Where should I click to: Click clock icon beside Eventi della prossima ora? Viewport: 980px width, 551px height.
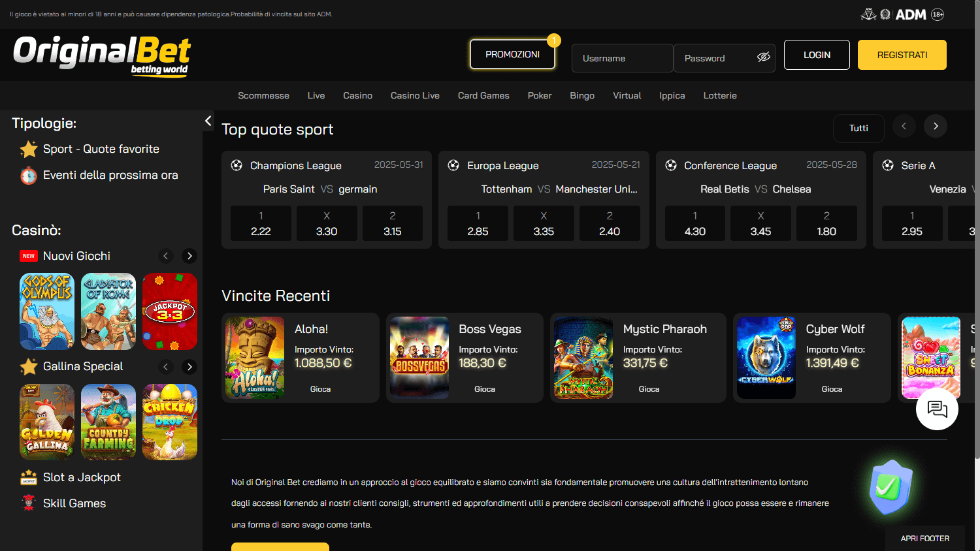coord(29,176)
